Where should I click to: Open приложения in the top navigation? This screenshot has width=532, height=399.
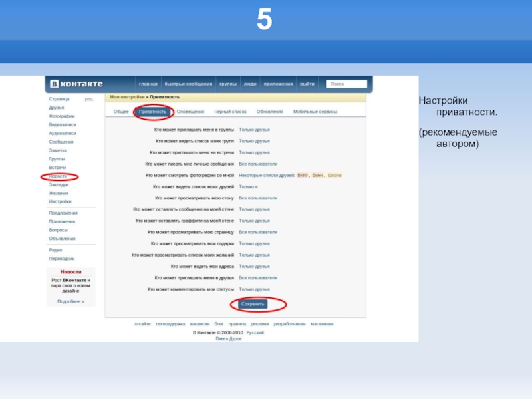(x=278, y=84)
